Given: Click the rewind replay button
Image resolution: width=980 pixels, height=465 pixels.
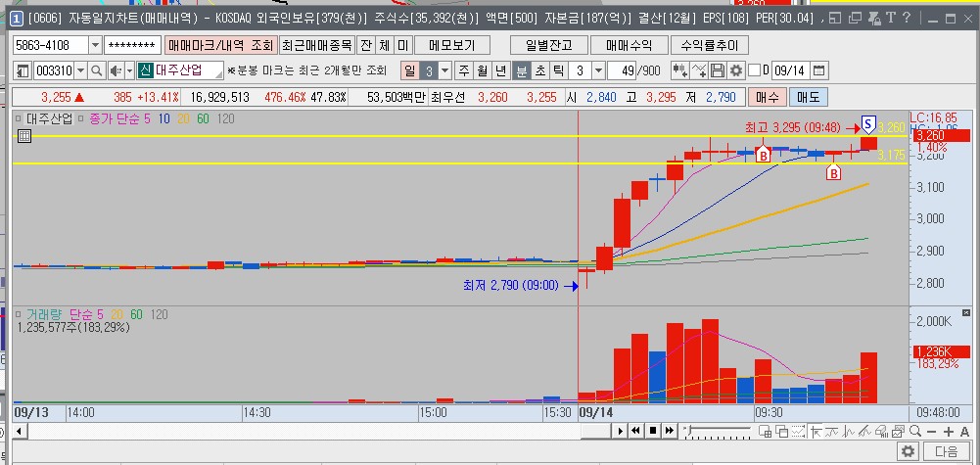Looking at the screenshot, I should (636, 431).
